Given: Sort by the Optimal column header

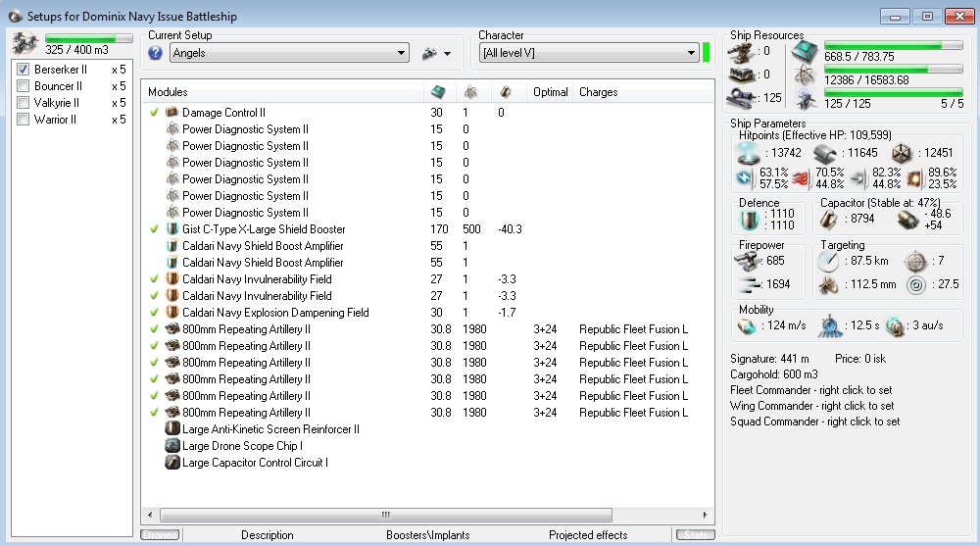Looking at the screenshot, I should (x=550, y=92).
